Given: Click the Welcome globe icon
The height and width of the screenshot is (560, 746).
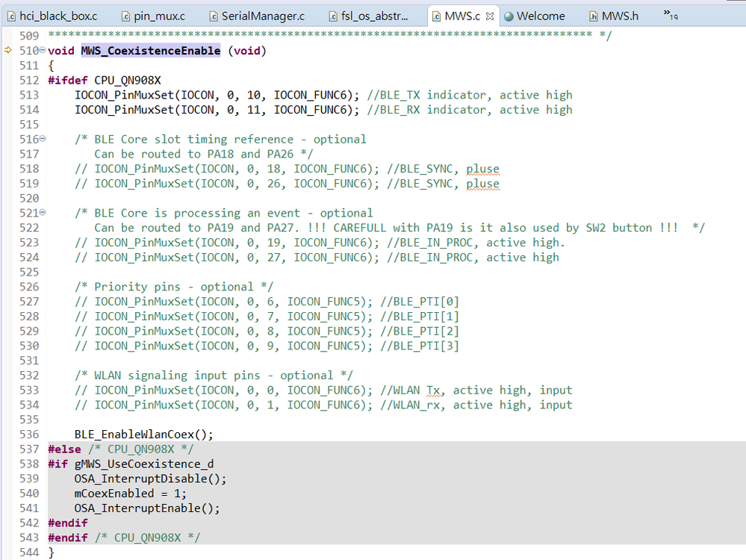Looking at the screenshot, I should pyautogui.click(x=509, y=16).
